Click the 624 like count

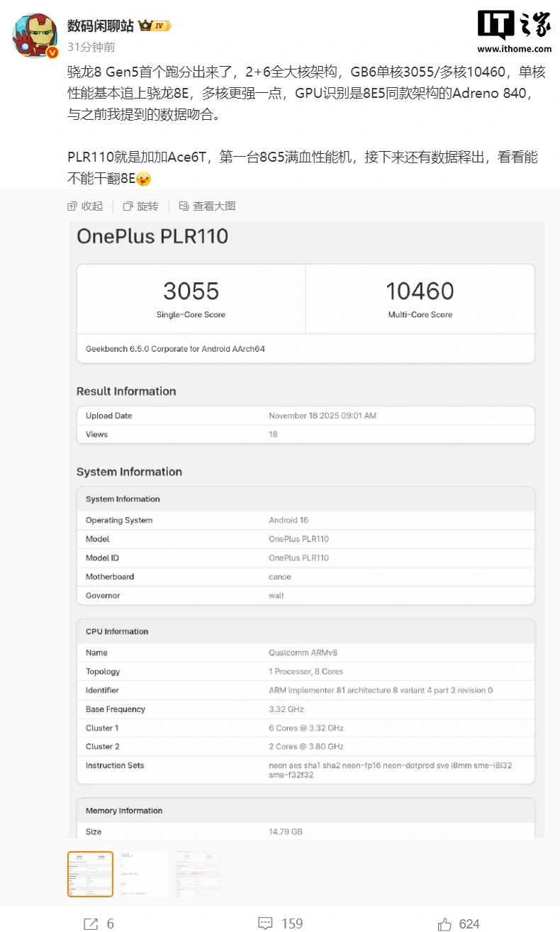[x=469, y=923]
